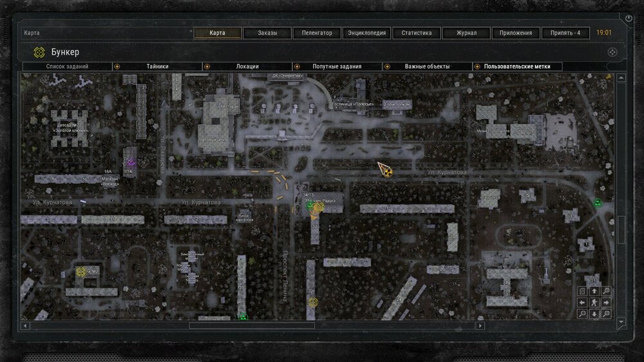644x362 pixels.
Task: Click the Касса аэрофлота map label
Action: point(244,217)
